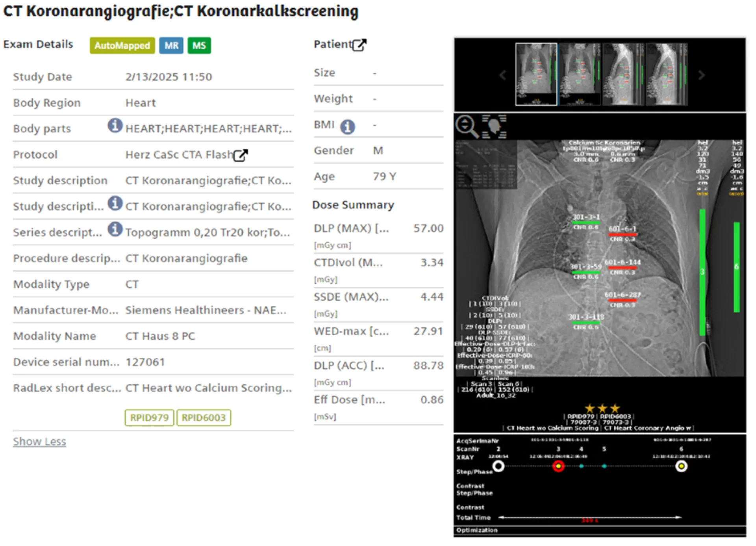Screen dimensions: 756x546
Task: Select the third lateral topogram thumbnail
Action: (x=623, y=74)
